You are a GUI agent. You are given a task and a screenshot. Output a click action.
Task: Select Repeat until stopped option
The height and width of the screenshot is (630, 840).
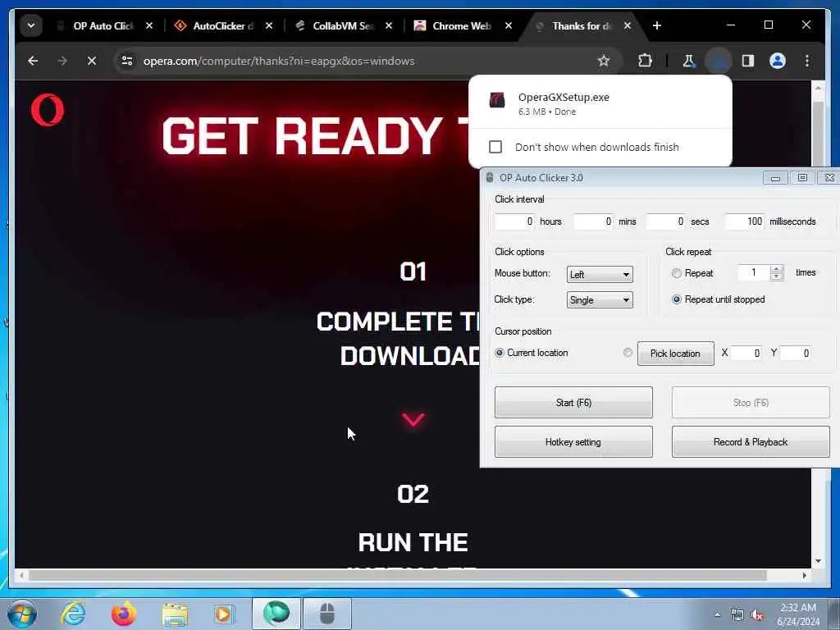click(x=677, y=299)
